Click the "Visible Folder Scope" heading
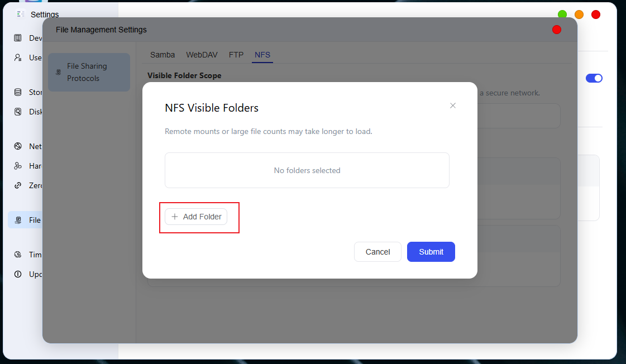The height and width of the screenshot is (364, 626). pos(184,75)
